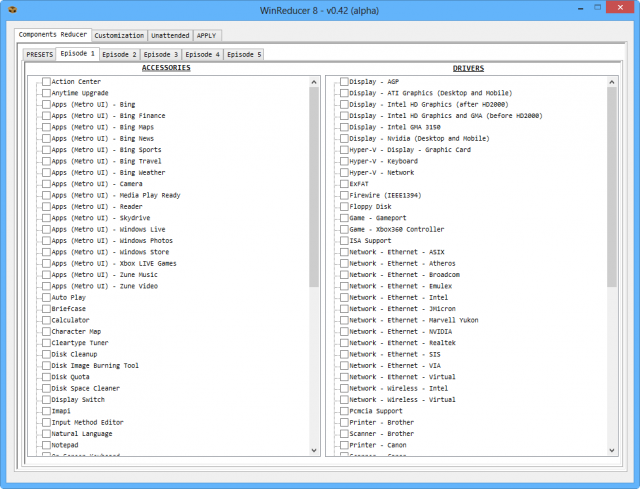Toggle the Notepad checkbox
The height and width of the screenshot is (489, 640).
[x=46, y=445]
